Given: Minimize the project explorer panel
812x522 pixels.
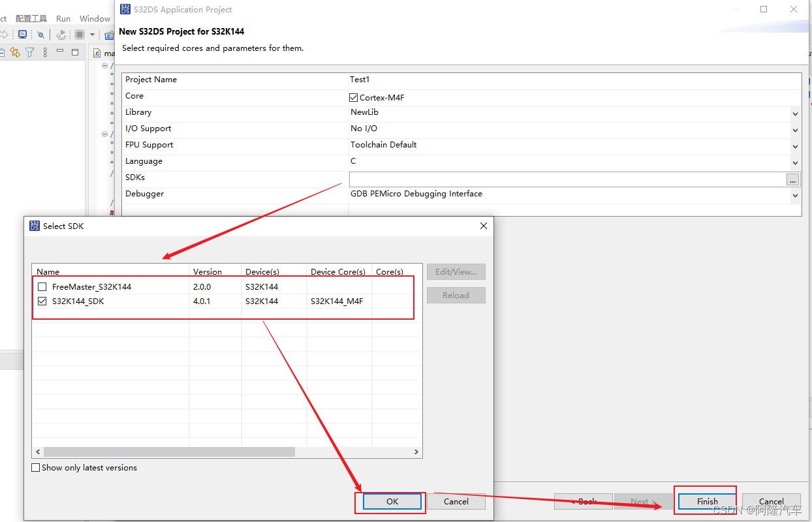Looking at the screenshot, I should point(60,52).
